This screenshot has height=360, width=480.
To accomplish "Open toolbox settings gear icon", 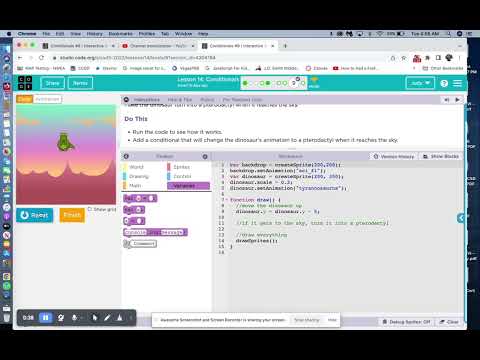I will pyautogui.click(x=205, y=156).
